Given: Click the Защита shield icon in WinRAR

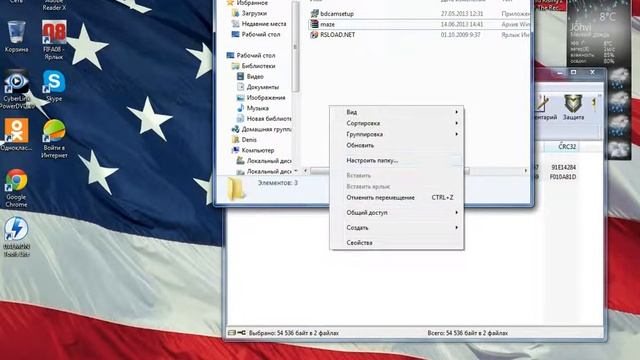Looking at the screenshot, I should click(573, 107).
